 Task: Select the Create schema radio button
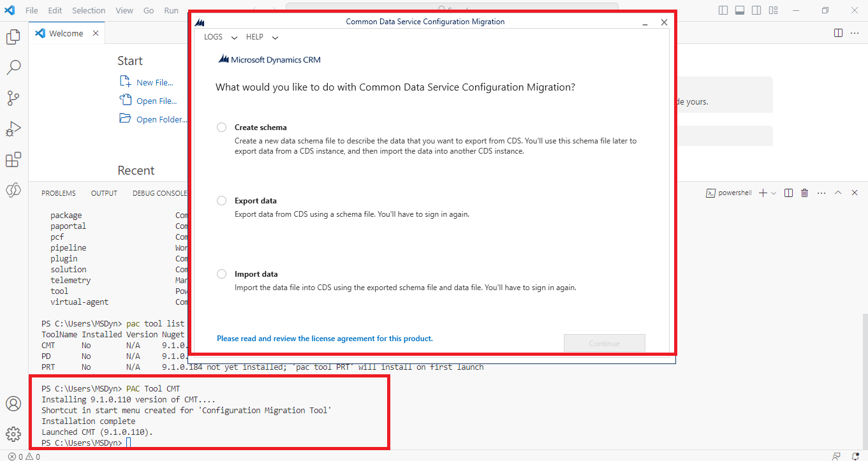tap(222, 128)
